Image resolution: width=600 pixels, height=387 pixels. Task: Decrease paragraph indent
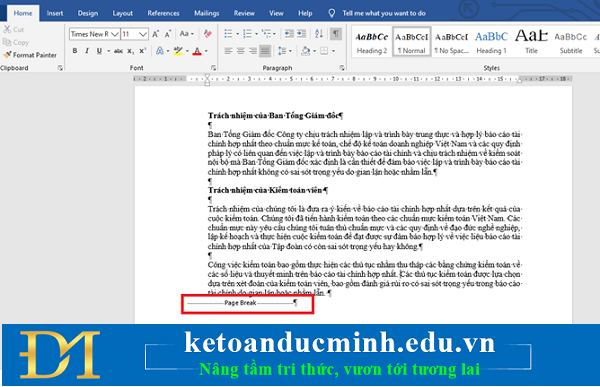(x=289, y=34)
